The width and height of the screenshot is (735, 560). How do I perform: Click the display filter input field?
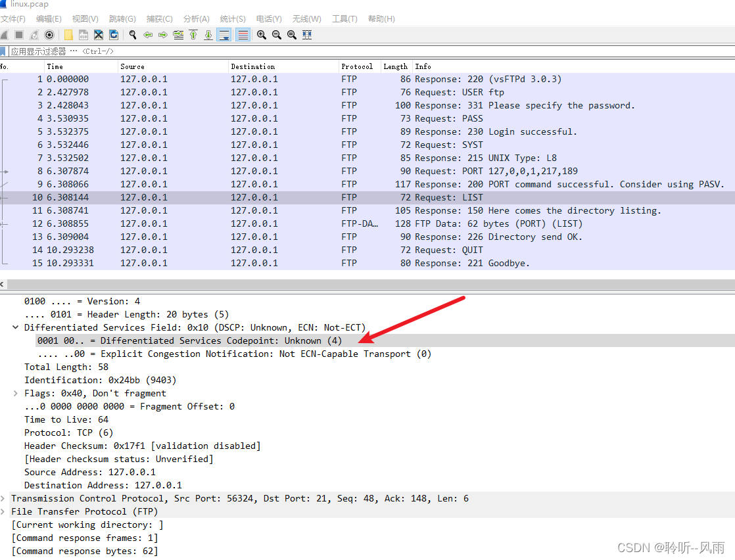371,51
